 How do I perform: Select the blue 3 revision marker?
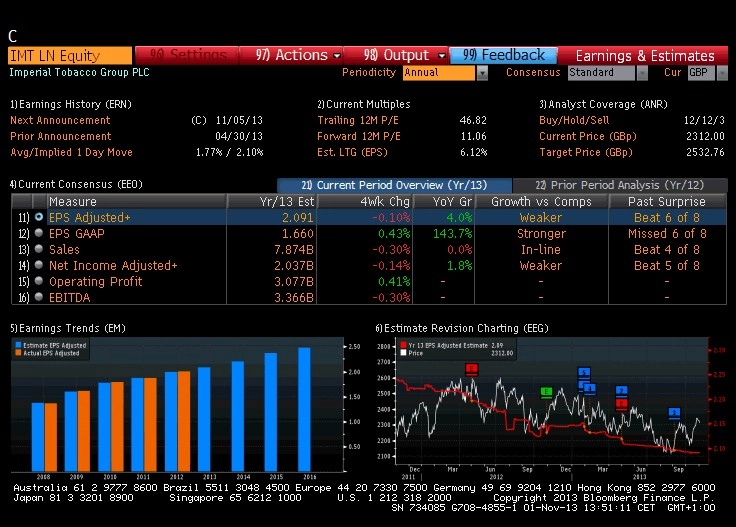(x=674, y=413)
